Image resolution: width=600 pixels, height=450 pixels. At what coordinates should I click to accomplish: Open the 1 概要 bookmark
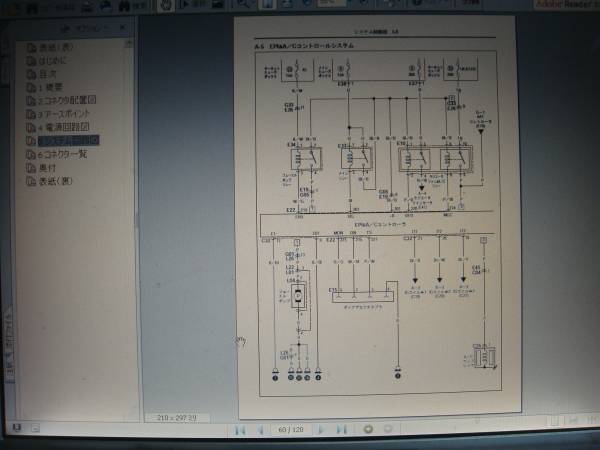tap(50, 88)
